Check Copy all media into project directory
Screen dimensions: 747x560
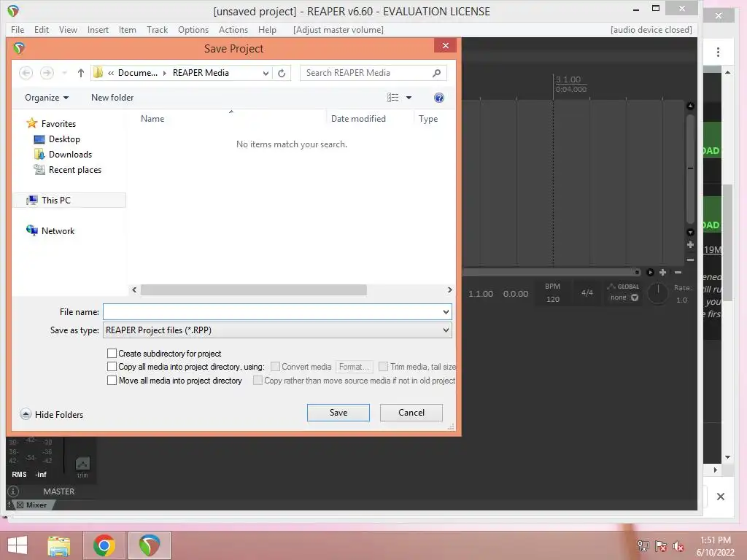click(x=112, y=367)
